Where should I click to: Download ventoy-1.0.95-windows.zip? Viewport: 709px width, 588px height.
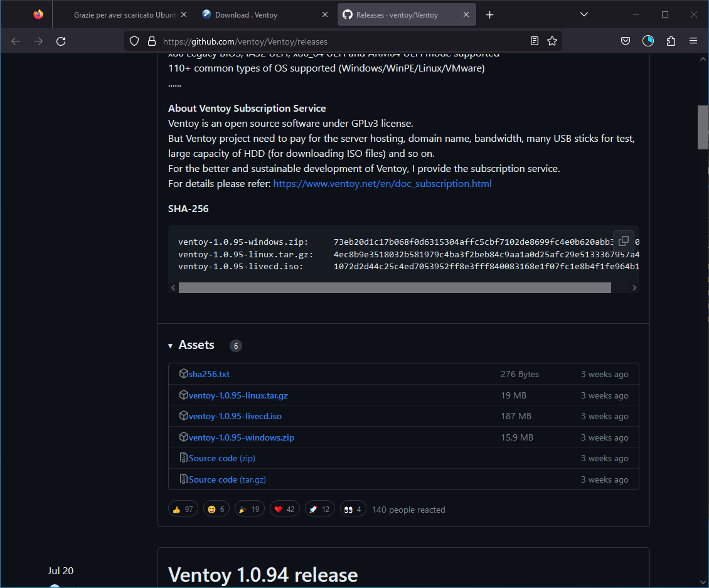point(242,437)
